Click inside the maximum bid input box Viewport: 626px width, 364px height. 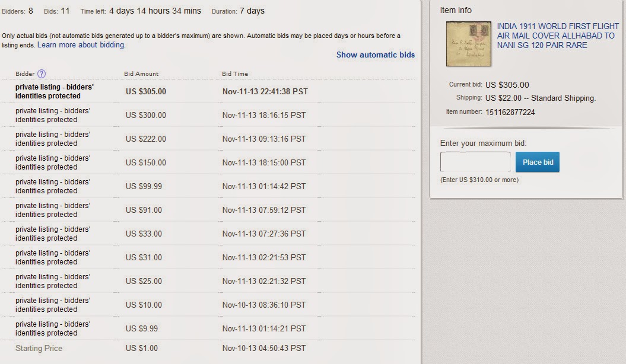[x=475, y=161]
